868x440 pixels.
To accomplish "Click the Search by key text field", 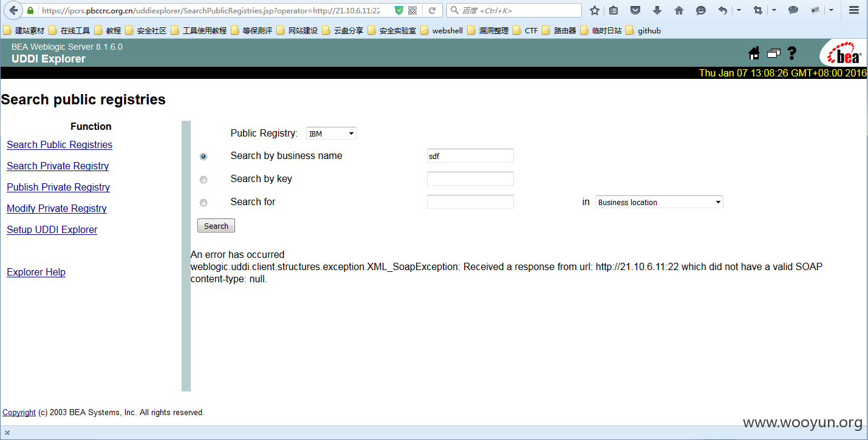I will [470, 179].
